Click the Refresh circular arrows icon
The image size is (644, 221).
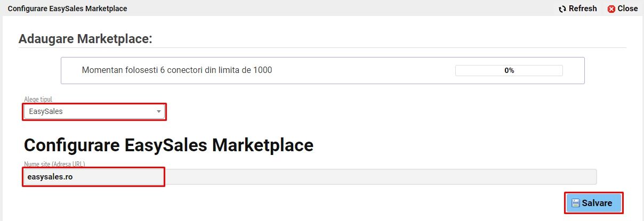click(562, 9)
